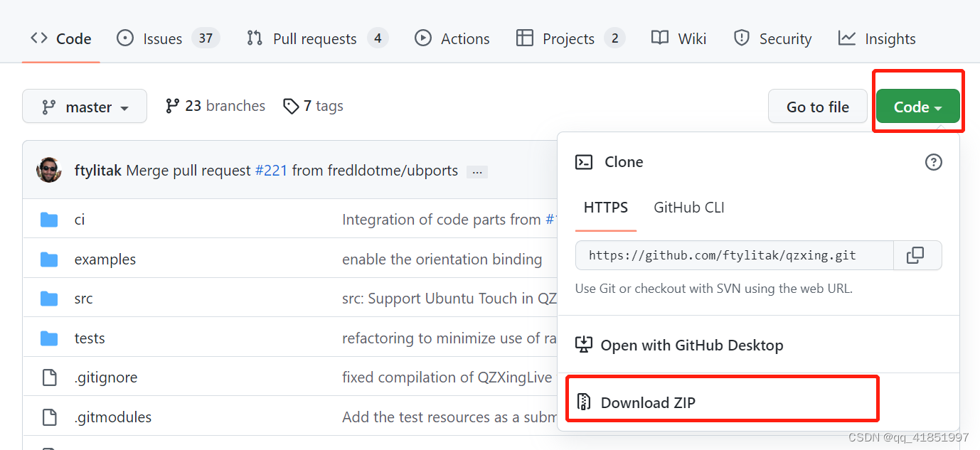Open the ci folder icon
This screenshot has height=450, width=980.
50,219
